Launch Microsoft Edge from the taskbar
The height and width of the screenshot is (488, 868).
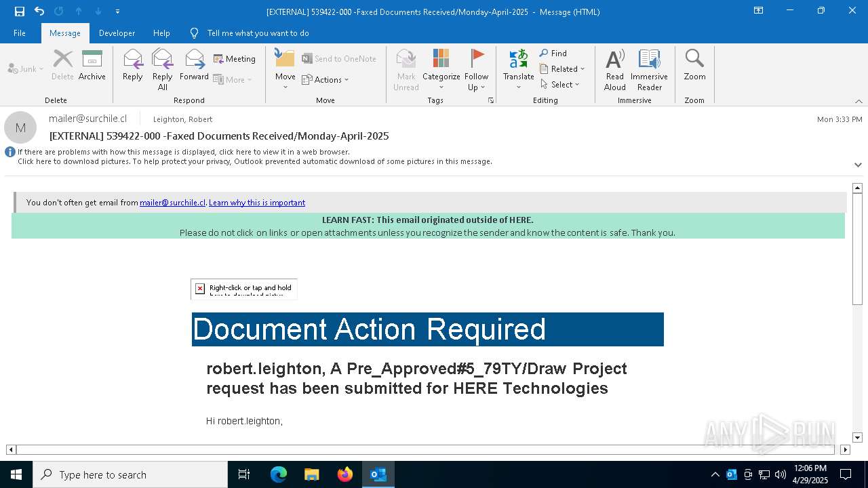pos(279,474)
